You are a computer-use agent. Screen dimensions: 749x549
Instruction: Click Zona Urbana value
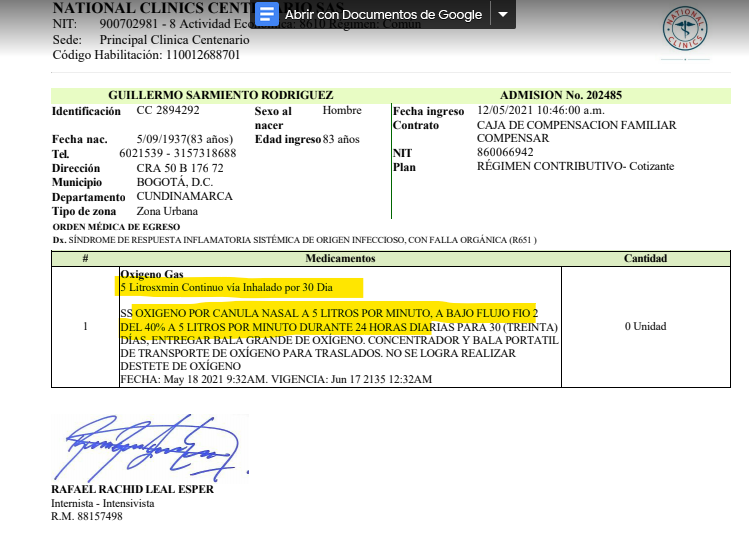(167, 211)
